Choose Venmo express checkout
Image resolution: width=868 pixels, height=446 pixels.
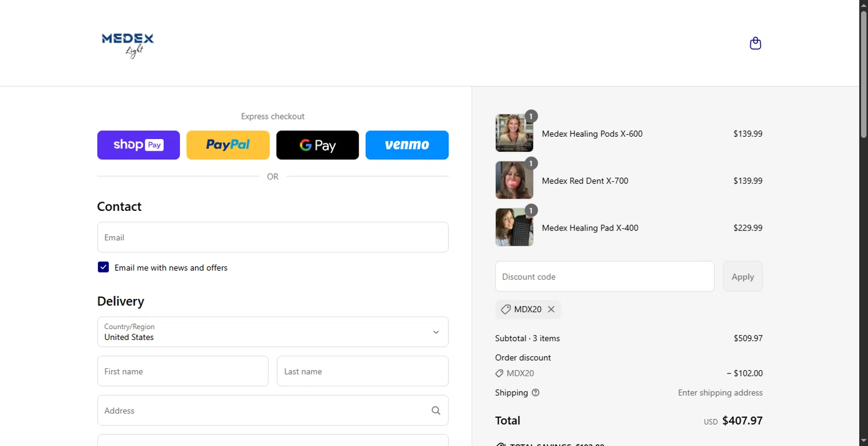[407, 145]
